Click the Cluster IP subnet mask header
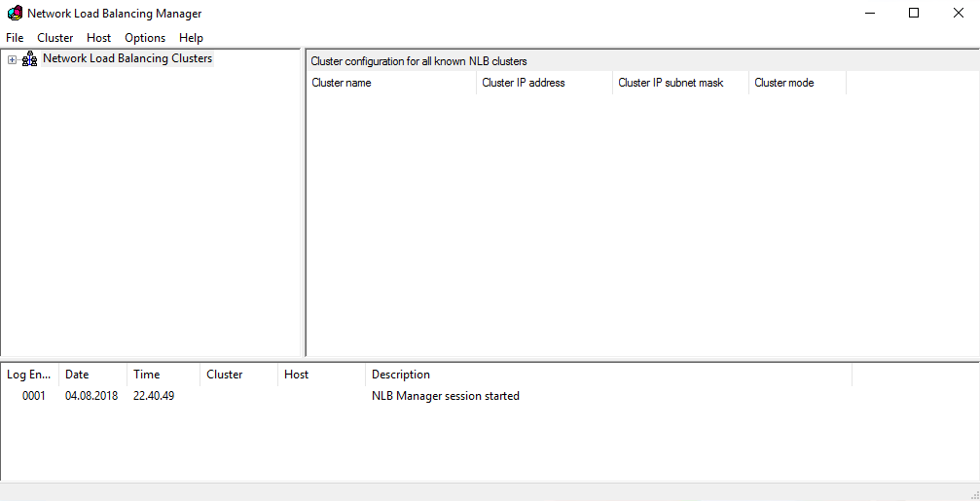The height and width of the screenshot is (501, 980). (679, 83)
